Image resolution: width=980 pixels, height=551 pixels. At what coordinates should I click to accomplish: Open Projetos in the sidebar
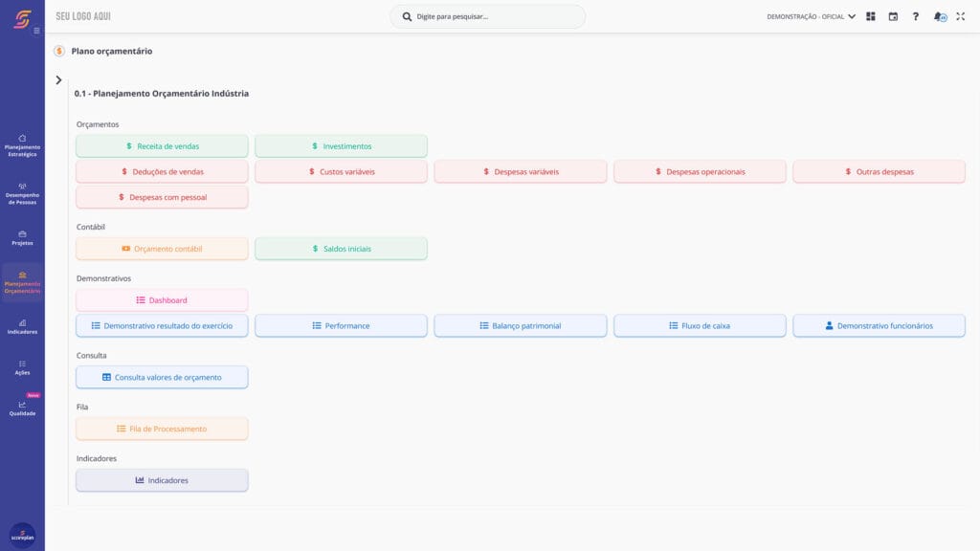pyautogui.click(x=23, y=238)
